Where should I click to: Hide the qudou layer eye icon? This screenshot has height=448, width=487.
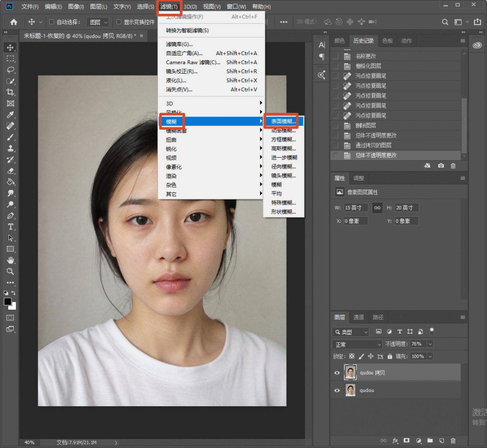(x=337, y=391)
